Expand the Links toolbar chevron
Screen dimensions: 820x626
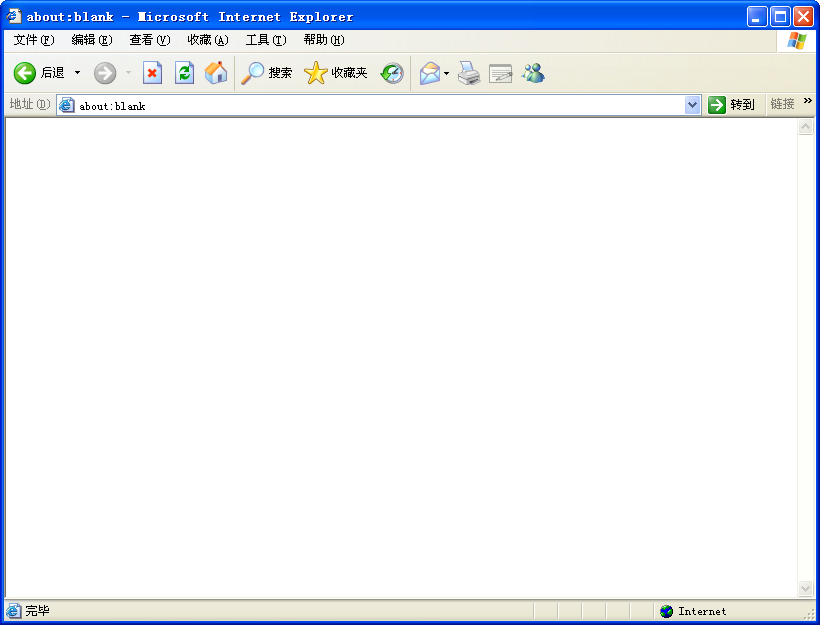pyautogui.click(x=807, y=101)
